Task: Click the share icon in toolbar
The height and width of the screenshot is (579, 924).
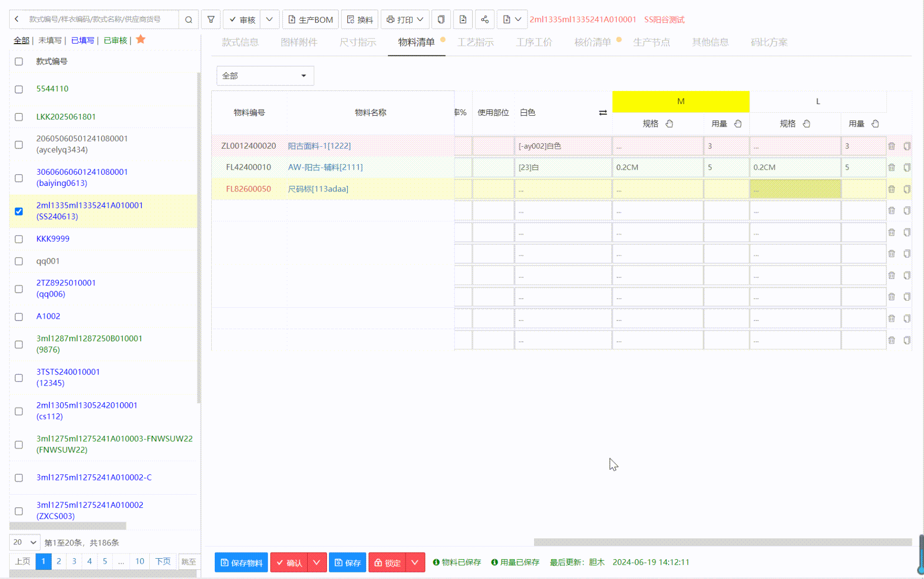Action: [485, 20]
